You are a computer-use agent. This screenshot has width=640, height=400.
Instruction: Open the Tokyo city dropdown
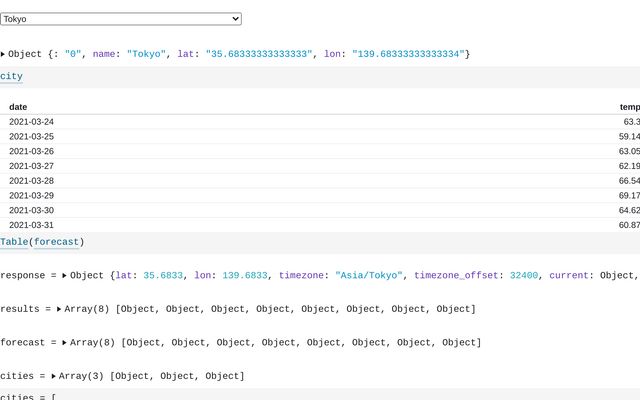coord(120,19)
